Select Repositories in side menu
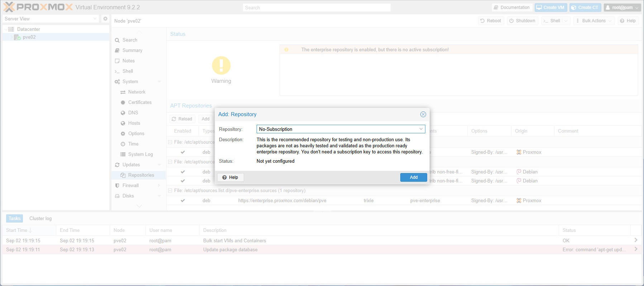The height and width of the screenshot is (286, 644). pyautogui.click(x=138, y=175)
